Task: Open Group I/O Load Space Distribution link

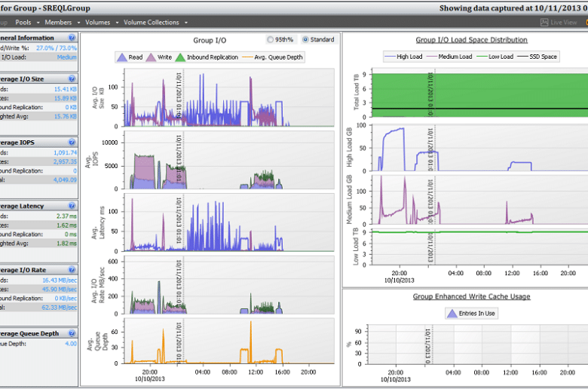Action: point(471,40)
